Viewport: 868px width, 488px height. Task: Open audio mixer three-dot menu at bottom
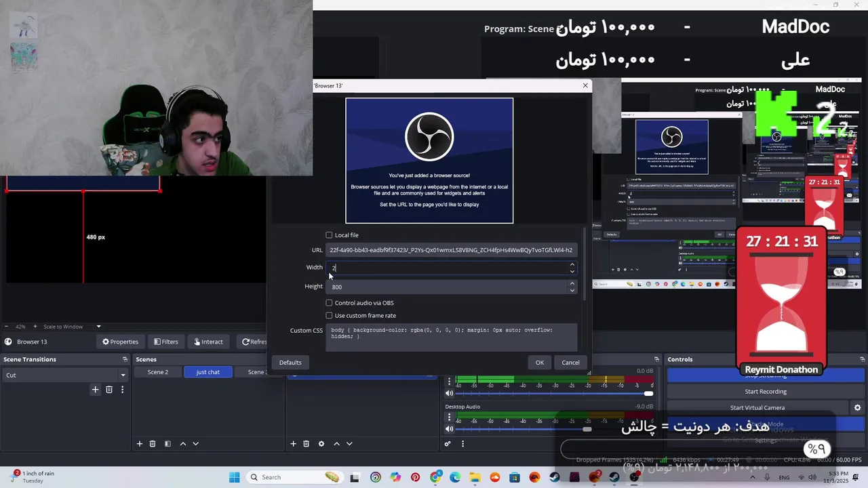click(463, 444)
